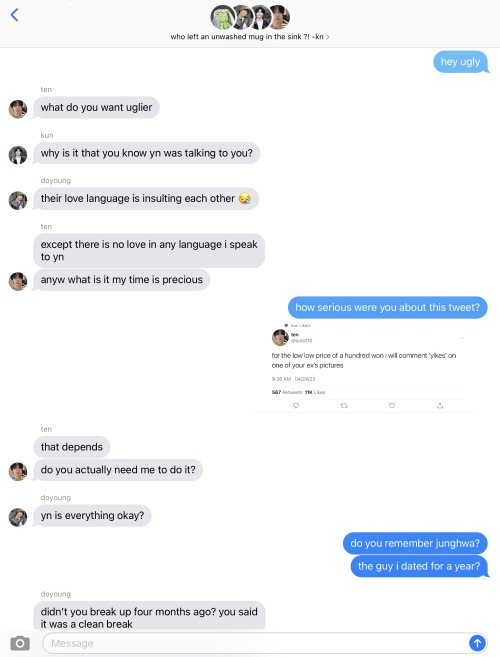This screenshot has height=657, width=500.
Task: Select 'yn is everything okay?' message bubble
Action: click(92, 515)
